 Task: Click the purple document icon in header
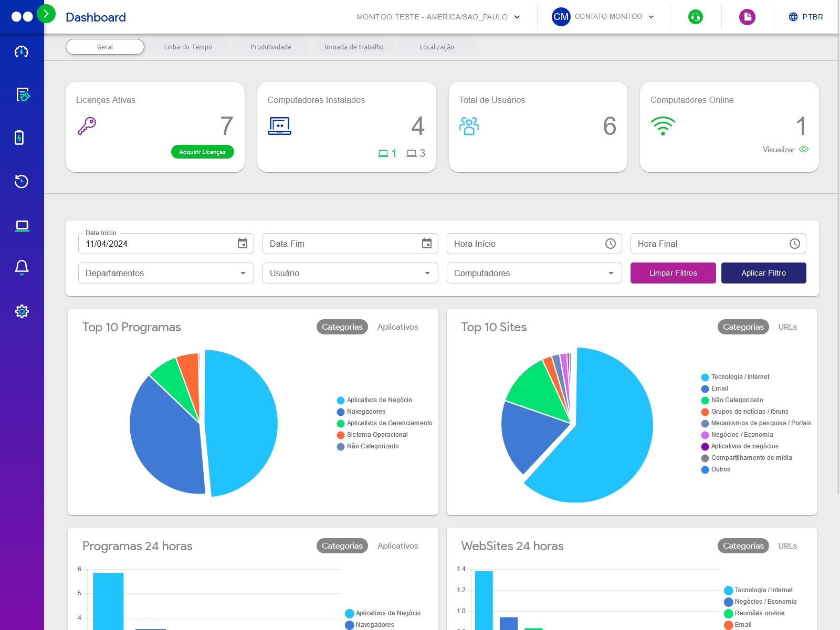tap(747, 17)
